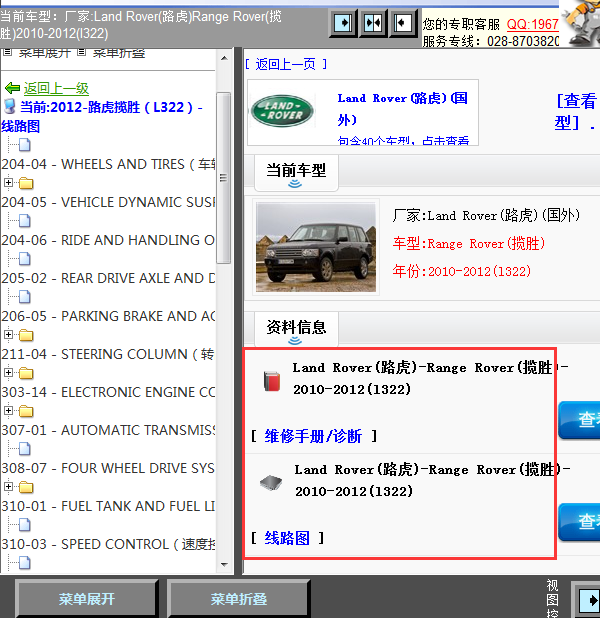Click the [查看车型] link
The image size is (600, 618).
576,112
